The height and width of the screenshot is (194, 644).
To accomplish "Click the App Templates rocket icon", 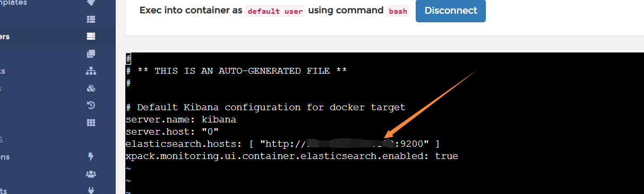I will (91, 3).
